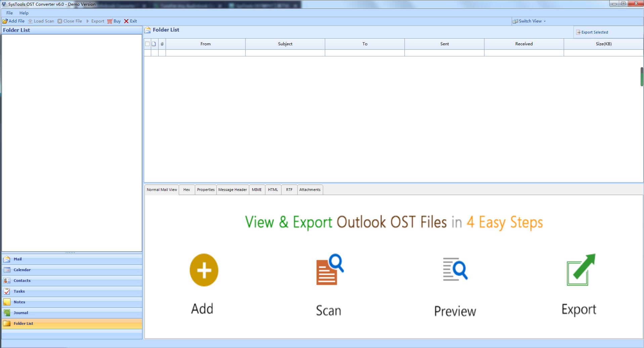Open the Help menu

point(24,13)
